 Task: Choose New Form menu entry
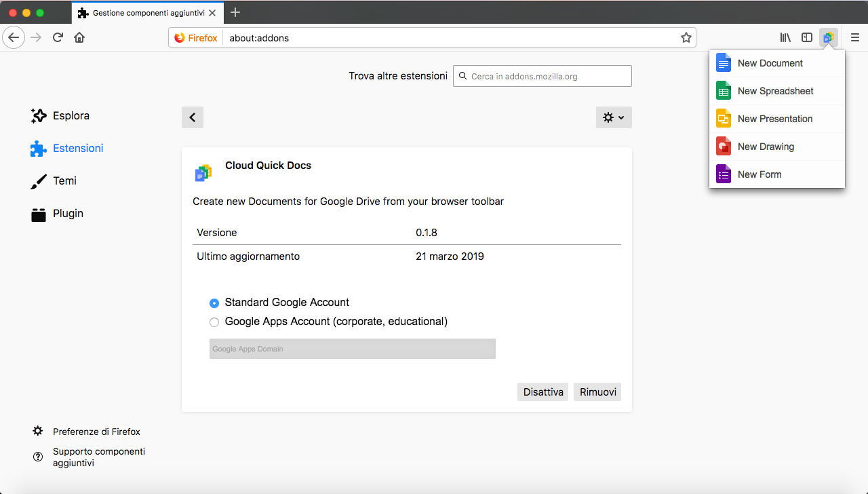[x=777, y=174]
